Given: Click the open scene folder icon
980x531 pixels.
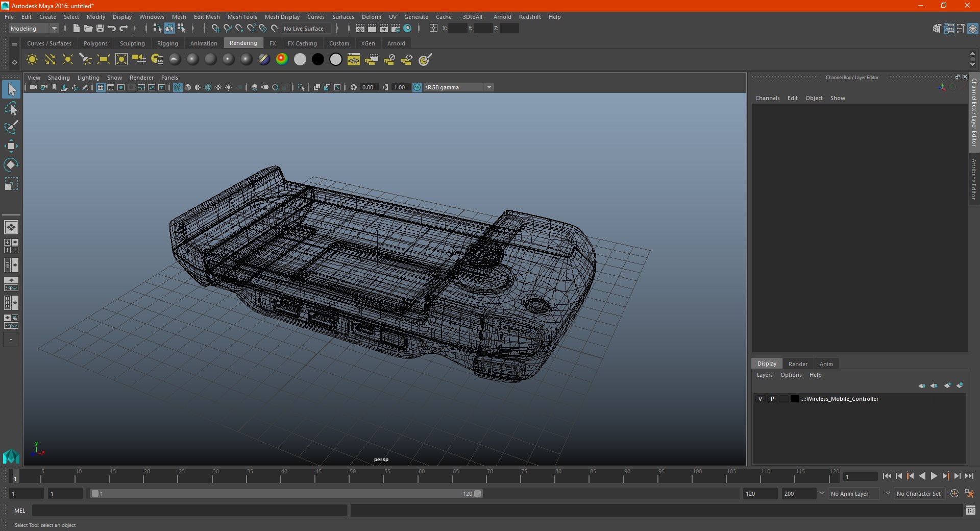Looking at the screenshot, I should pyautogui.click(x=88, y=28).
